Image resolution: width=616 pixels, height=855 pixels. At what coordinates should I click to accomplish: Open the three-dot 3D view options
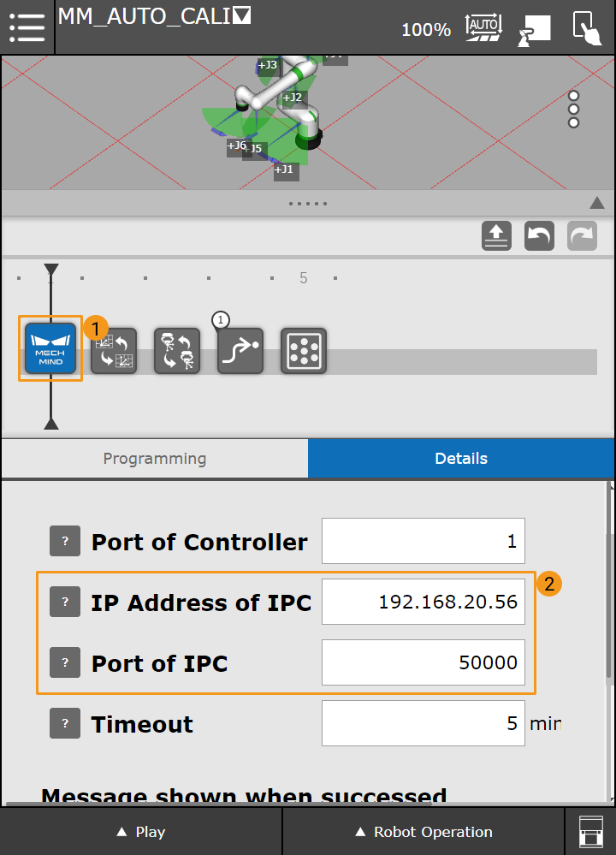pos(574,109)
